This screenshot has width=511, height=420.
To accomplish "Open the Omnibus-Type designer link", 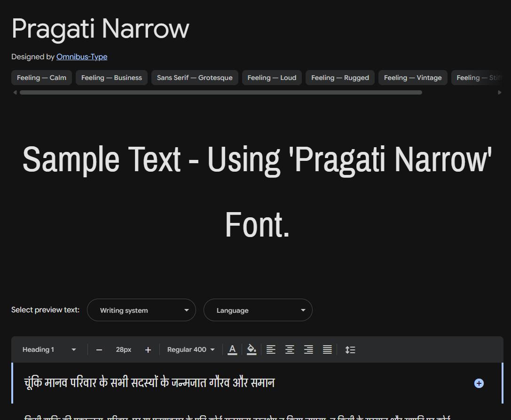I will (x=82, y=57).
